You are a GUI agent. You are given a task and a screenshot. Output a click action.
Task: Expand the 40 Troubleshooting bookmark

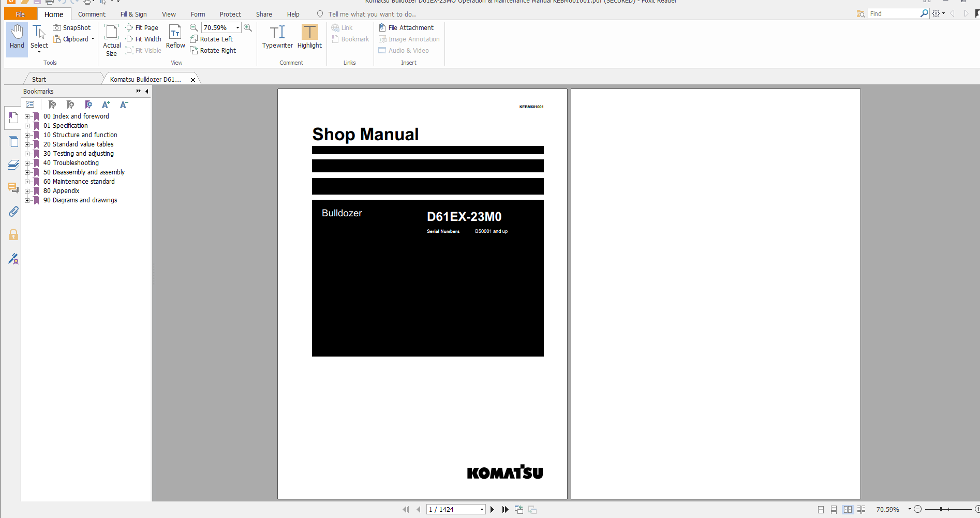27,163
